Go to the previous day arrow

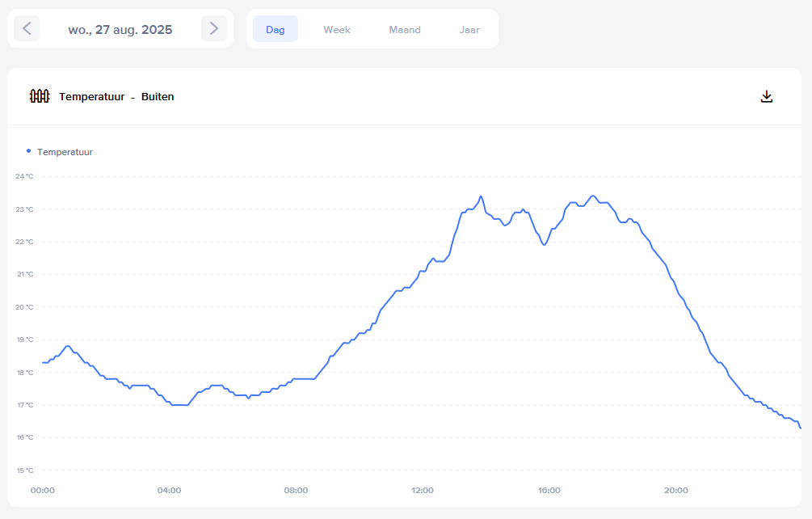coord(27,29)
